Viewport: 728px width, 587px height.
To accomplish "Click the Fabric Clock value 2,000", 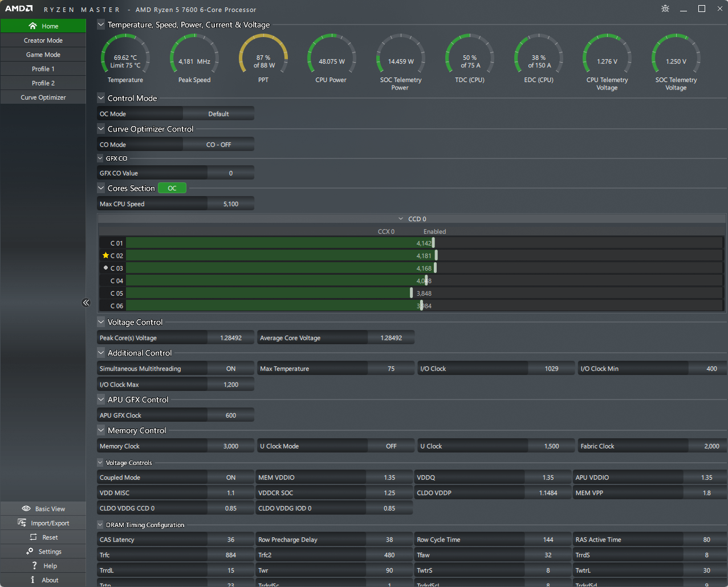I will (707, 446).
